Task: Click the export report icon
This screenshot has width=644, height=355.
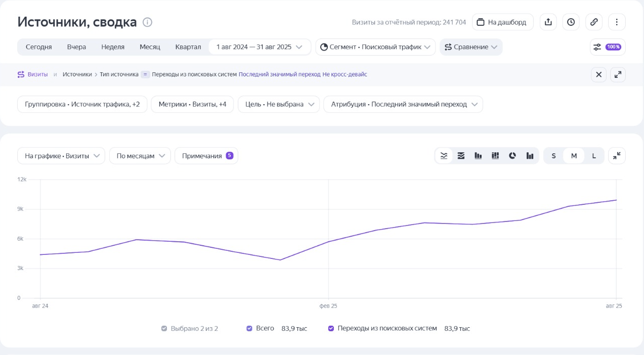Action: click(548, 22)
